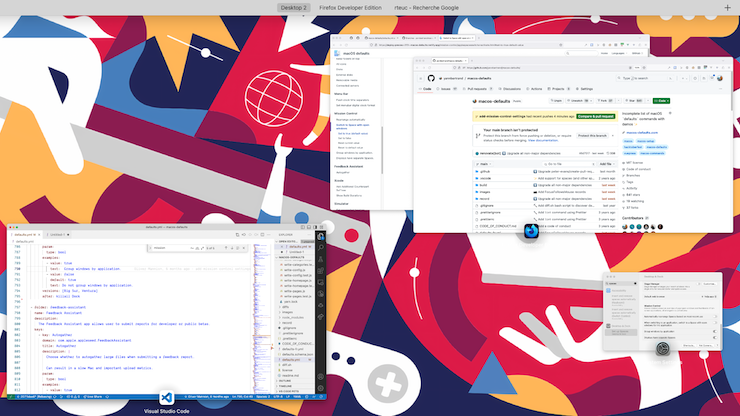
Task: Edit repository About gear icon
Action: pyautogui.click(x=670, y=113)
